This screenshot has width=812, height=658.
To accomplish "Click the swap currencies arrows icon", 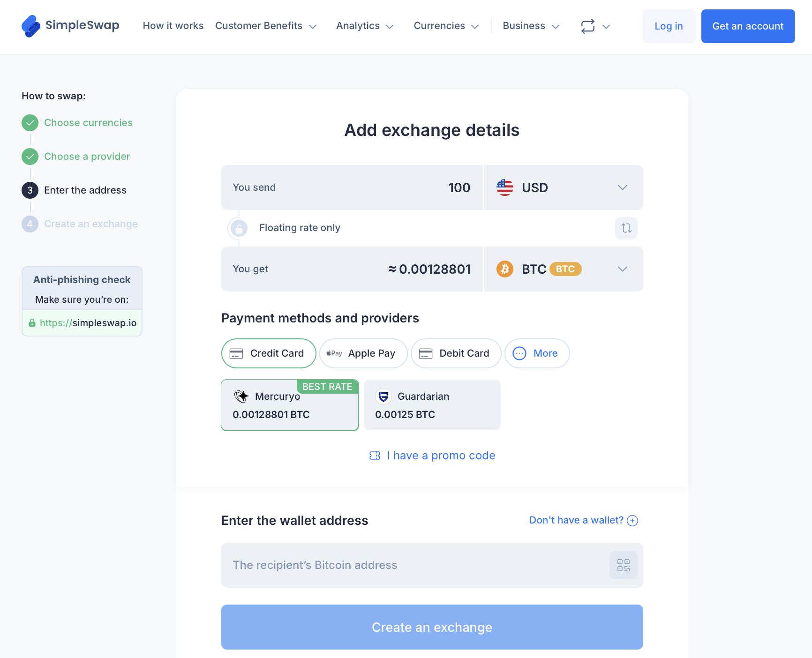I will click(626, 228).
